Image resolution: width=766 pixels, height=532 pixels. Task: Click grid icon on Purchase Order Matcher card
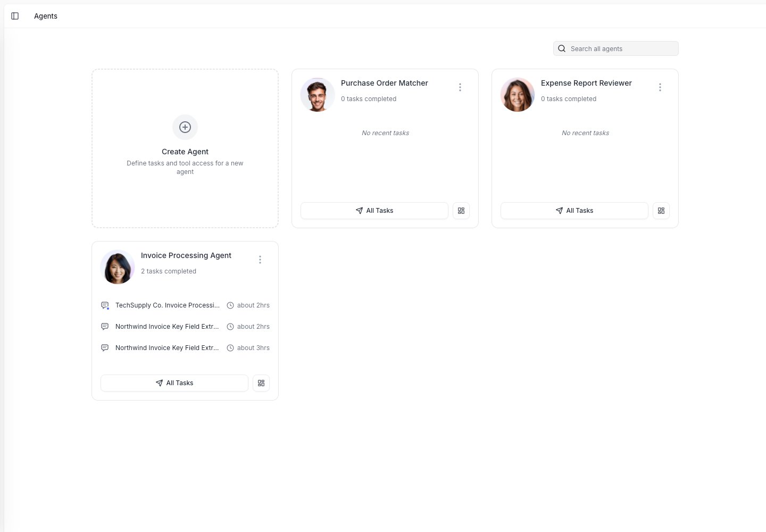pos(461,211)
